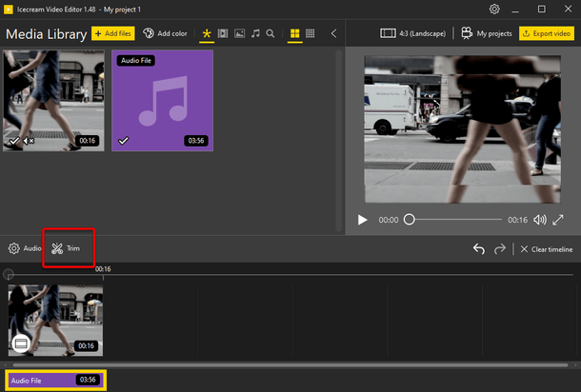Select the walking video thumbnail in library

(53, 101)
